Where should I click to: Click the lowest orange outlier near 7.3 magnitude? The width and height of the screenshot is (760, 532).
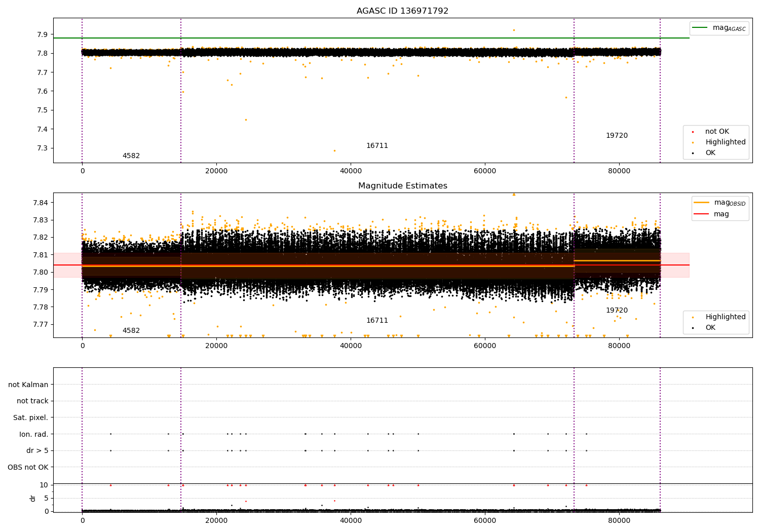click(334, 150)
